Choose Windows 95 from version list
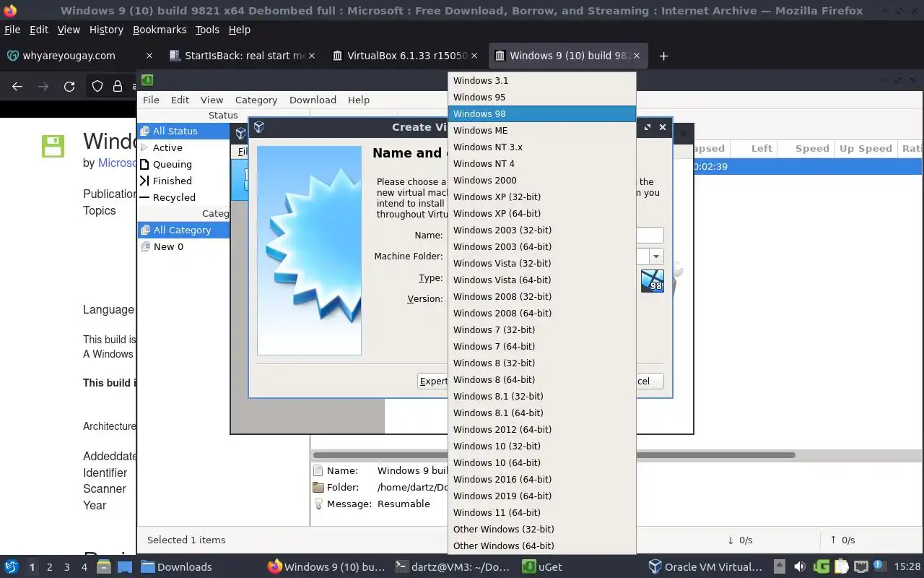 (x=541, y=97)
